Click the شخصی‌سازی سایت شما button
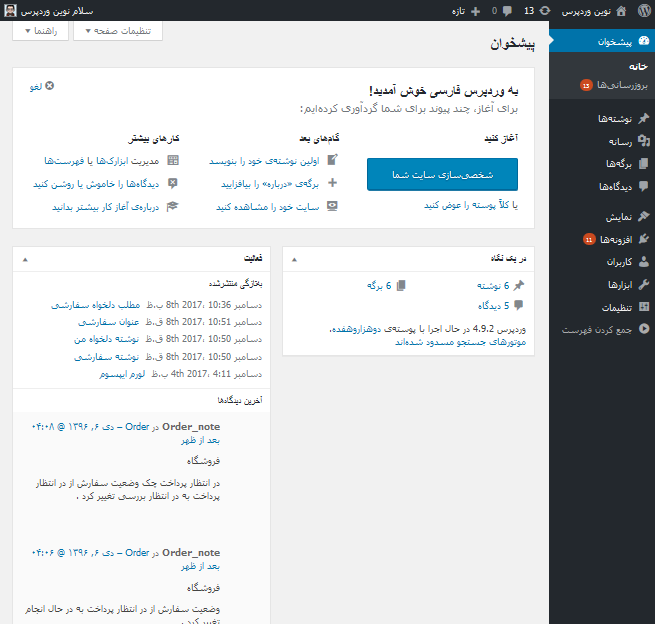 point(442,174)
